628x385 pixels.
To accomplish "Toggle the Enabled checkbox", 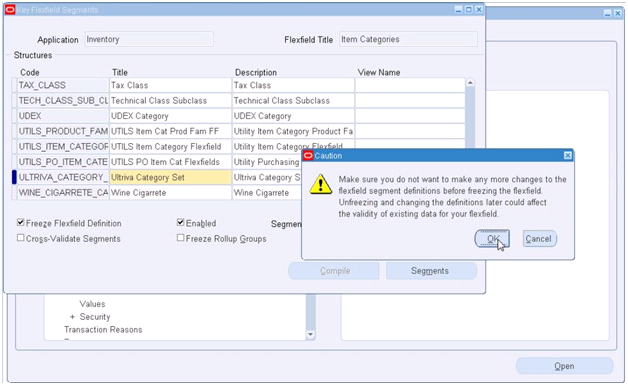I will [181, 222].
